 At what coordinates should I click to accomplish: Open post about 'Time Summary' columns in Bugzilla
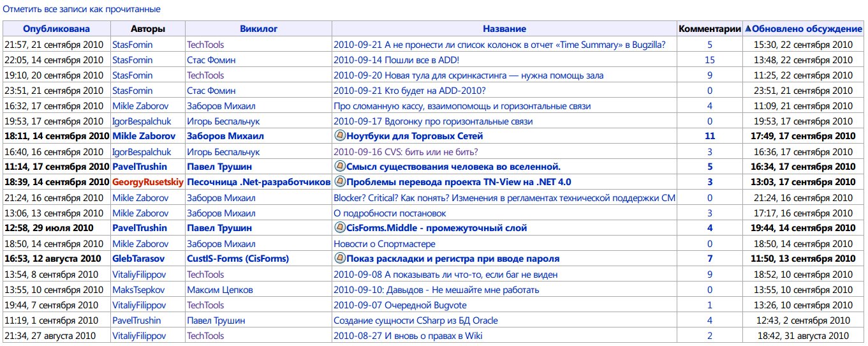pos(500,45)
